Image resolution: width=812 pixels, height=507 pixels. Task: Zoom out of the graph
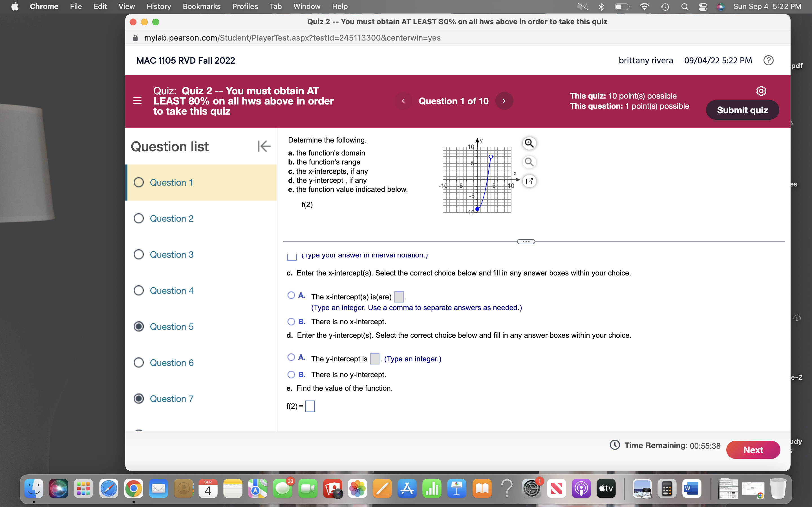[529, 162]
